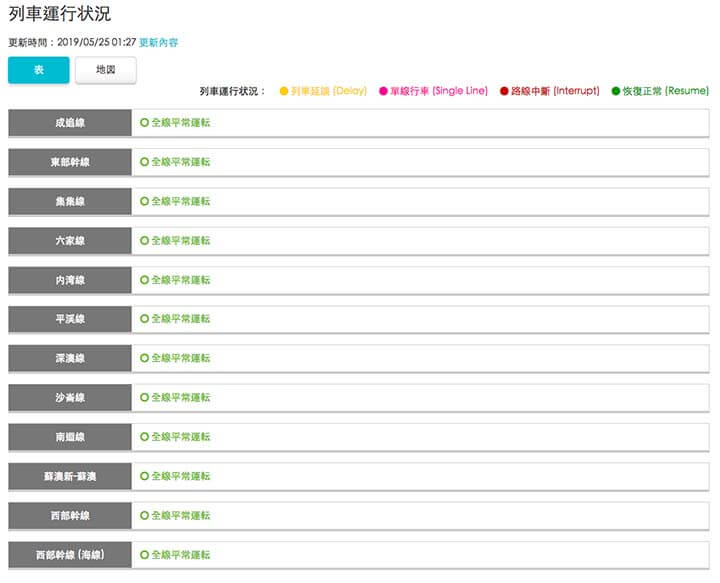Click the green Resume legend dot
This screenshot has height=583, width=720.
(616, 91)
